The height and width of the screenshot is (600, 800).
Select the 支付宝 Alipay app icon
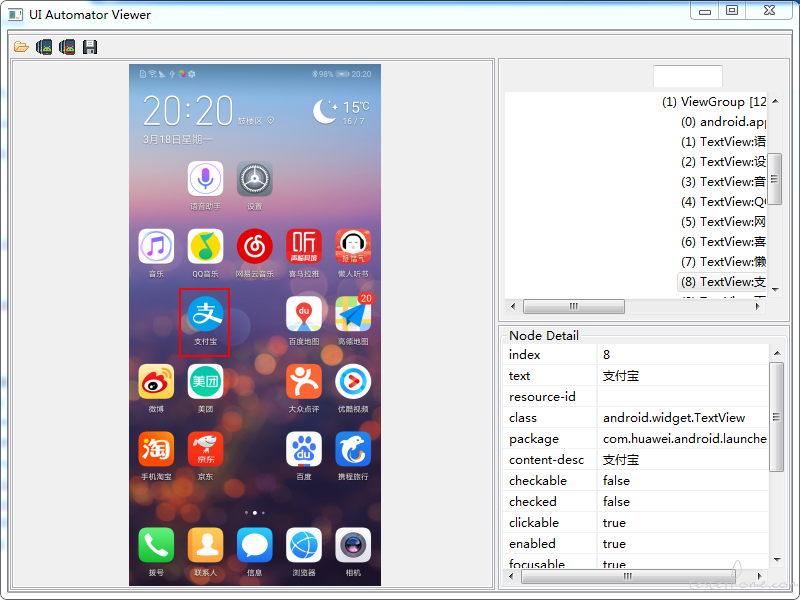tap(205, 314)
